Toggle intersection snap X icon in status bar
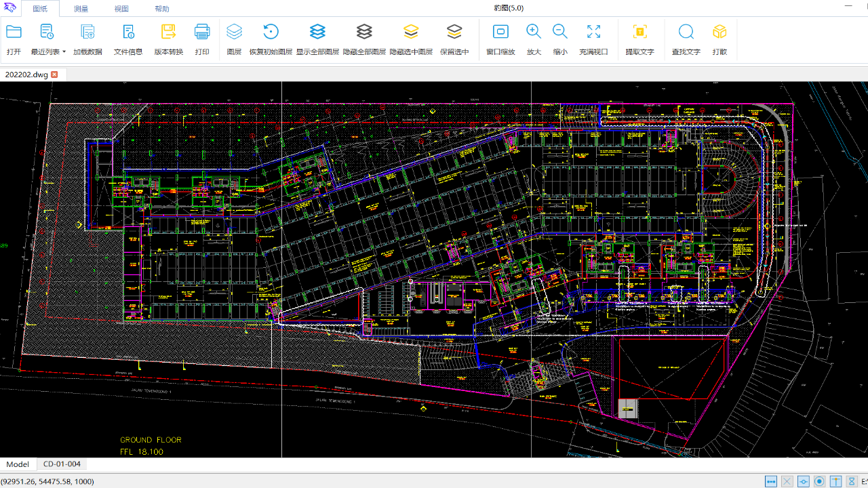Screen dimensions: 868x488 coord(787,481)
